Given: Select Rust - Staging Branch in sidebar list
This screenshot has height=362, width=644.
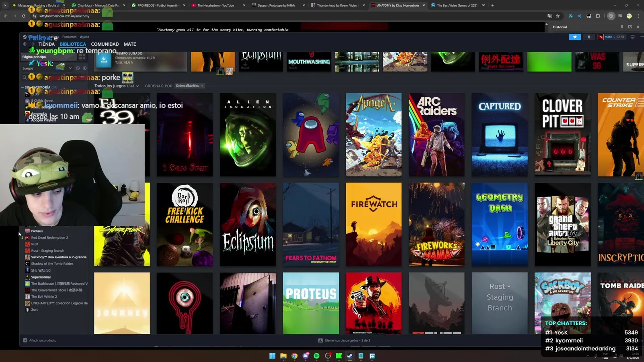Looking at the screenshot, I should [47, 250].
